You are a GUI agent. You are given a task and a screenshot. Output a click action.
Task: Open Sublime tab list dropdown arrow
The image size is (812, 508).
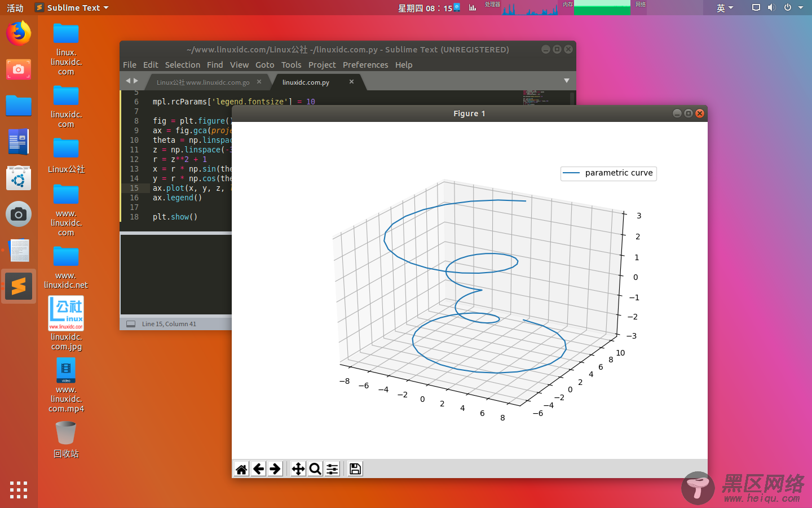point(567,81)
